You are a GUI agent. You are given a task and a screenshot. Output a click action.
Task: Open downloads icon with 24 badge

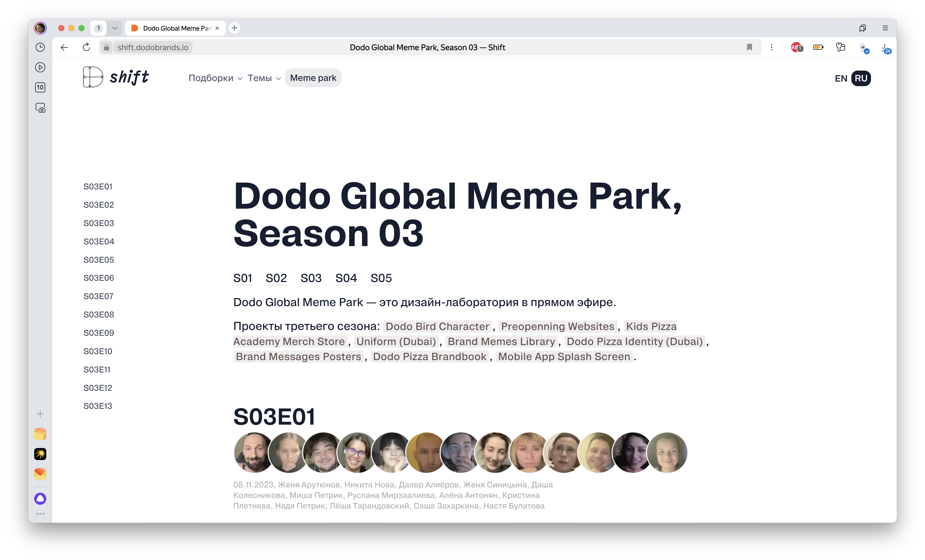pos(886,48)
